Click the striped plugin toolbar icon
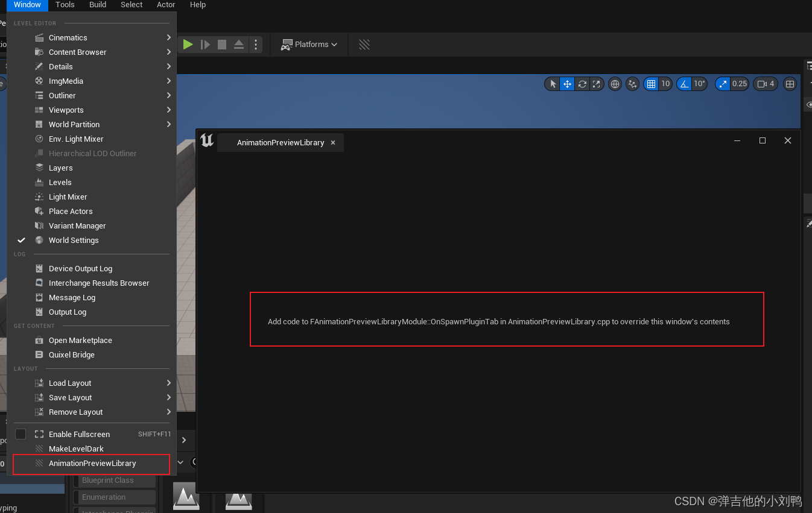The image size is (812, 513). click(x=364, y=45)
